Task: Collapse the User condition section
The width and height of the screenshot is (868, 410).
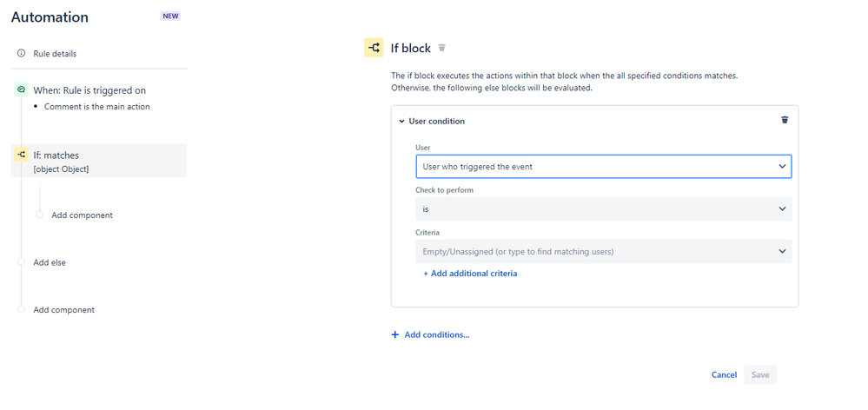Action: (x=402, y=121)
